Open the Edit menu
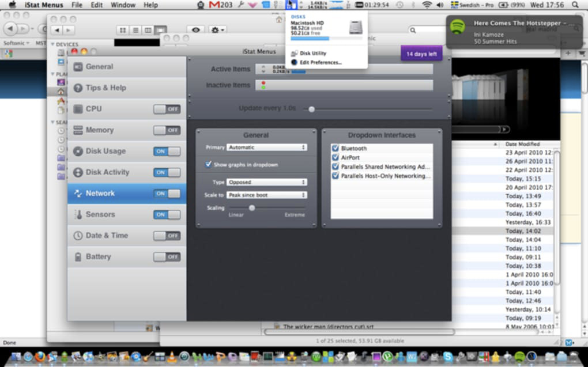 [x=96, y=5]
